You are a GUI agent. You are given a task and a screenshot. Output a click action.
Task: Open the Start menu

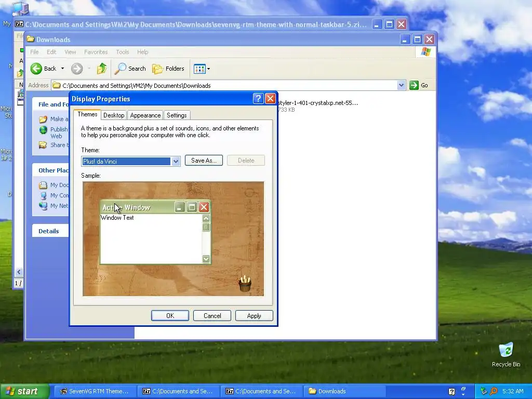[x=24, y=391]
